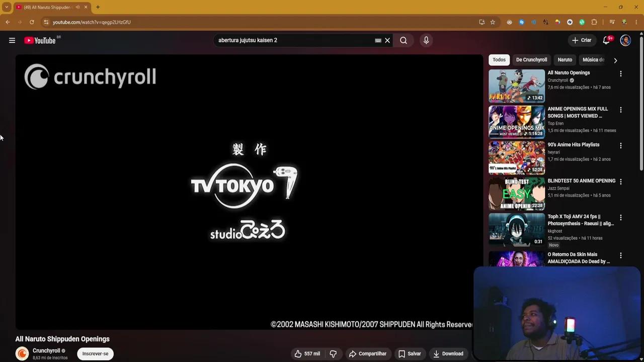Open Blindtest 50 Anime Opening thumbnail

coord(517,194)
